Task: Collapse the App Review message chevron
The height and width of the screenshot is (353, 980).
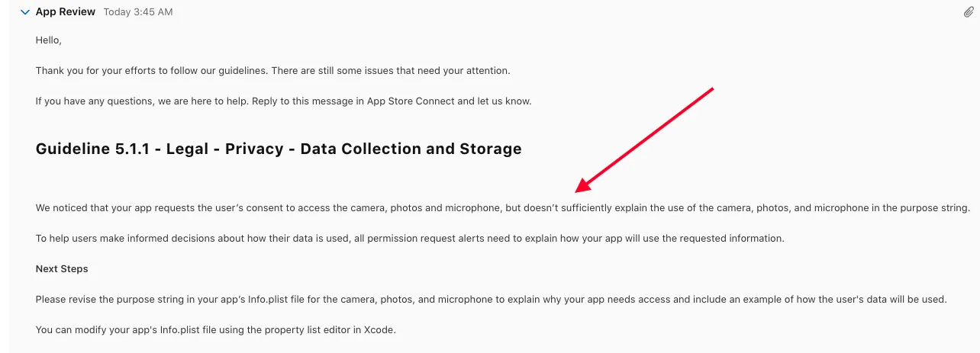Action: pos(25,12)
